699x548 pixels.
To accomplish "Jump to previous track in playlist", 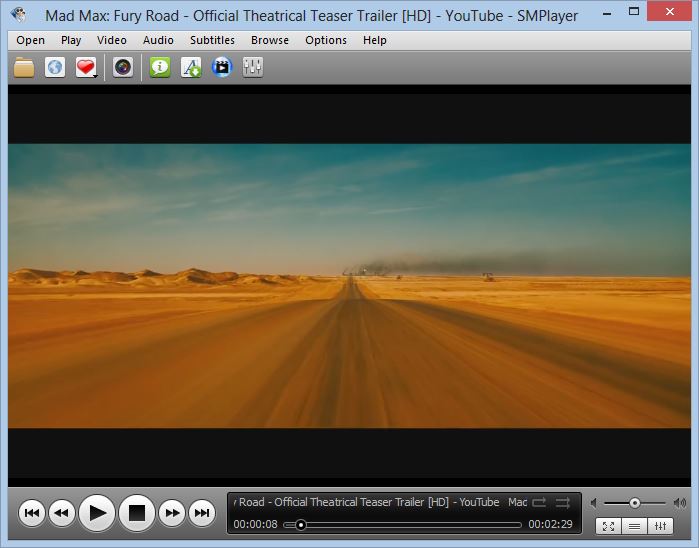I will coord(32,513).
